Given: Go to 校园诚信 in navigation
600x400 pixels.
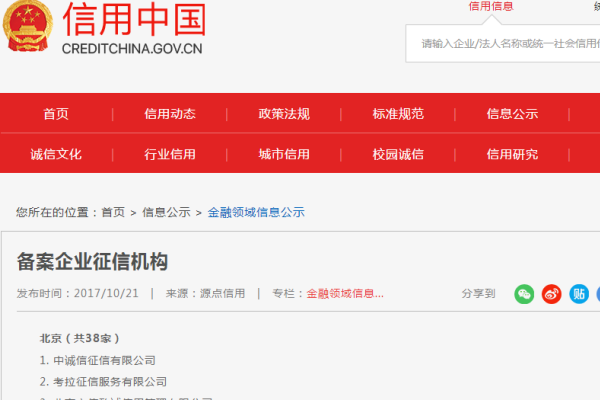Looking at the screenshot, I should [x=398, y=154].
